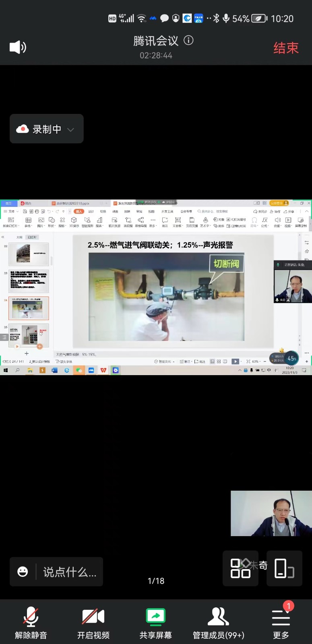312x644 pixels.
Task: Open the emoji reaction picker
Action: 23,572
